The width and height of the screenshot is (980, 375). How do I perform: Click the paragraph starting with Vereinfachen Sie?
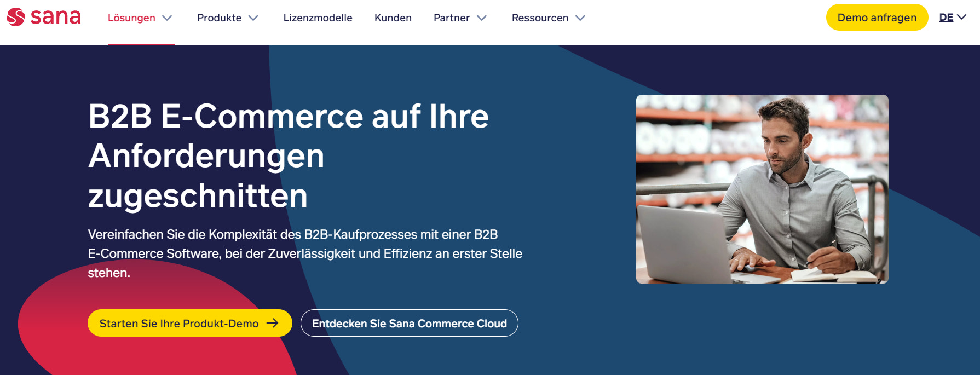click(x=305, y=253)
